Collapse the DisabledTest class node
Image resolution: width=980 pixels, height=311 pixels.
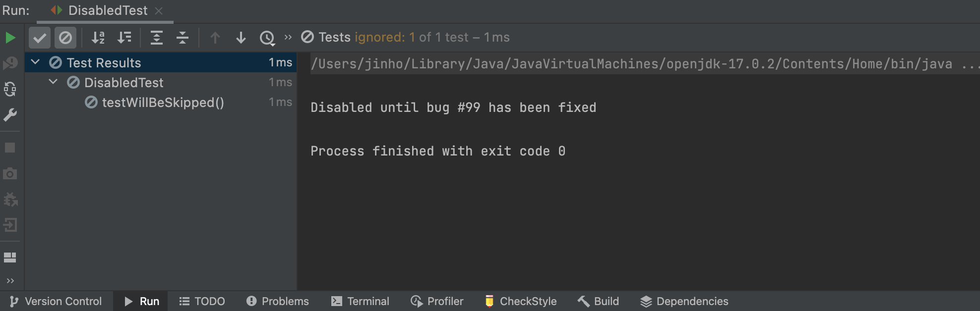tap(53, 82)
